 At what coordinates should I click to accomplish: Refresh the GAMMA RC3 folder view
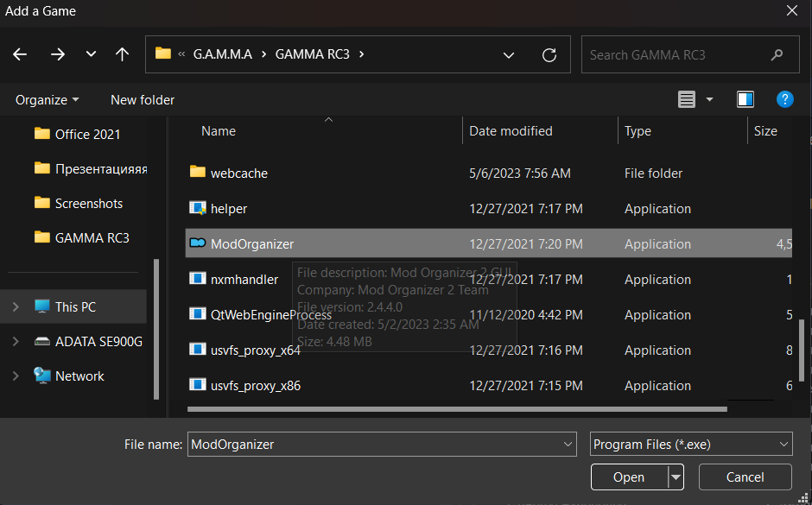(549, 54)
